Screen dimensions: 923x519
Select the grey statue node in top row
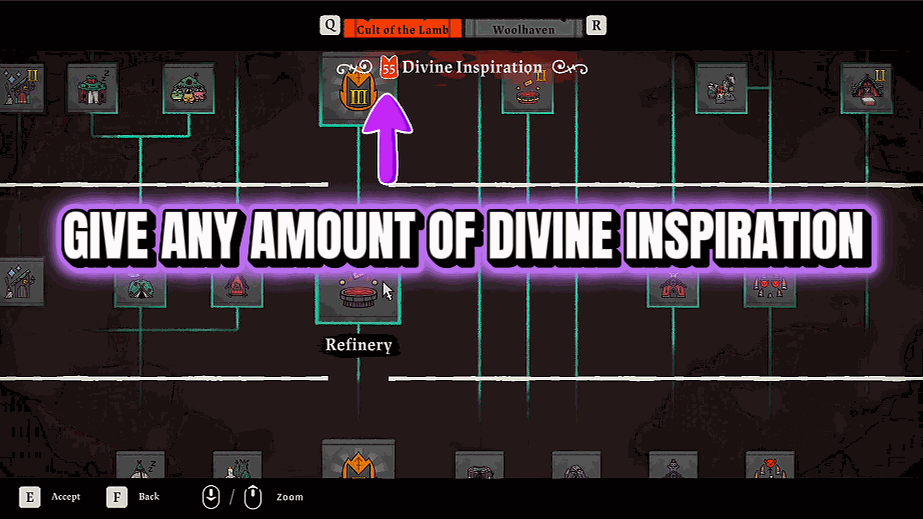pos(721,88)
